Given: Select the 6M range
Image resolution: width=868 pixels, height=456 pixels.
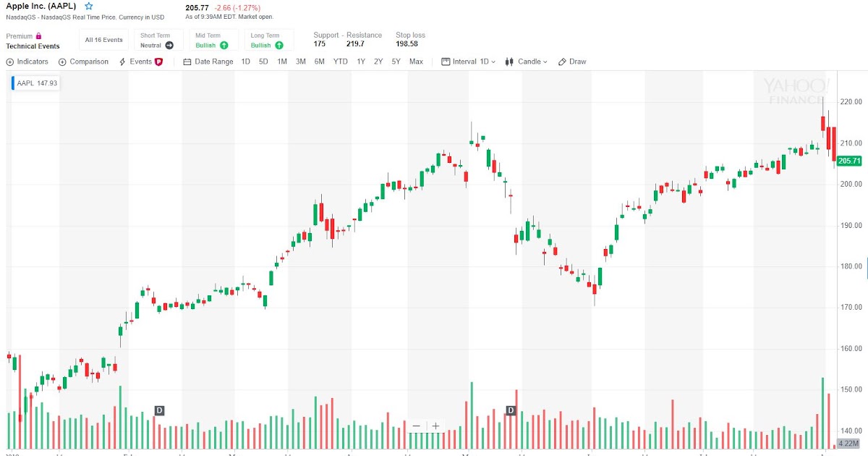Looking at the screenshot, I should click(x=320, y=62).
